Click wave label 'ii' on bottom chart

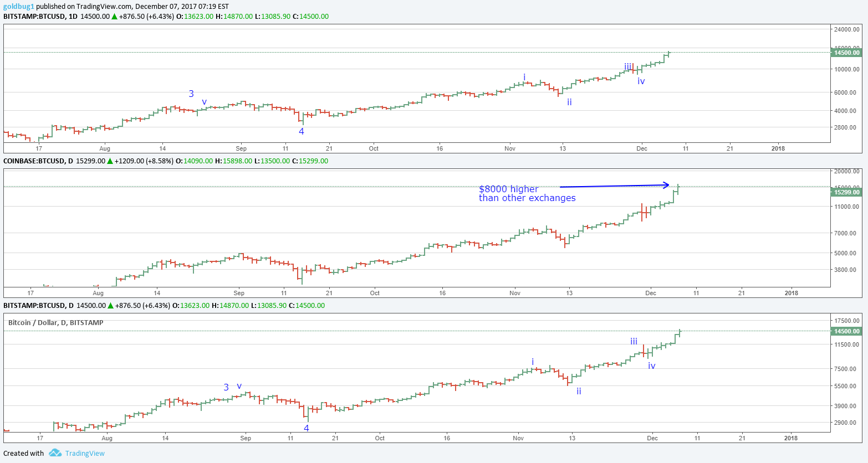pos(579,391)
